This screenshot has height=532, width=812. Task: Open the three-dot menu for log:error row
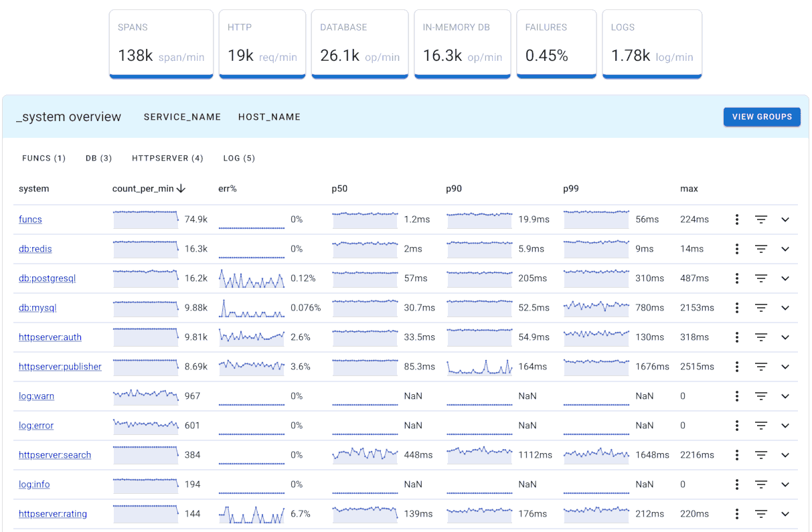click(736, 426)
